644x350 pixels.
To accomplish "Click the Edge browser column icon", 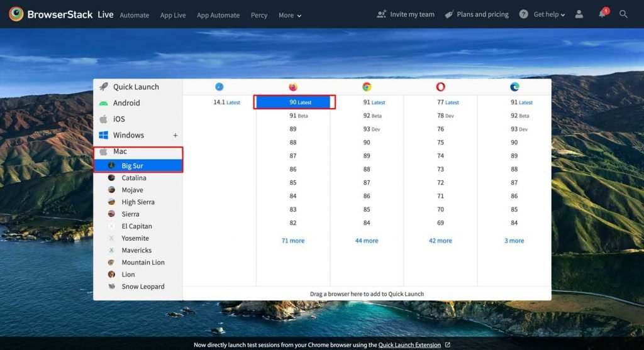I will tap(514, 87).
